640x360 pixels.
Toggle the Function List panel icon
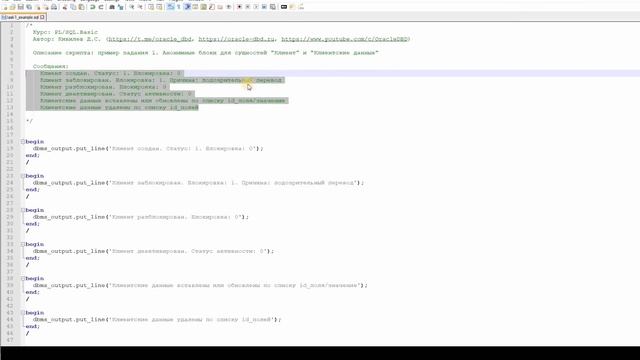[x=211, y=7]
